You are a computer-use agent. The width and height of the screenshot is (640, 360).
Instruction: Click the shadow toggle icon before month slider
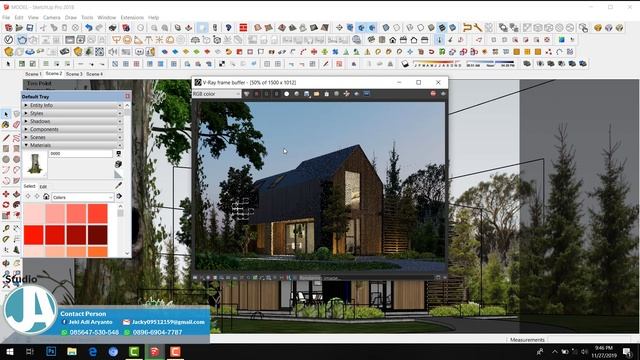(x=405, y=64)
